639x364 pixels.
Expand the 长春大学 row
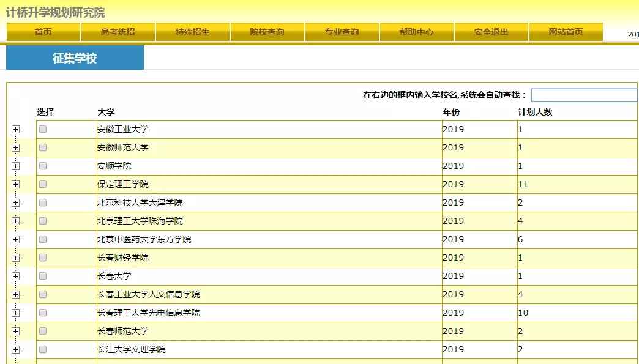(15, 276)
